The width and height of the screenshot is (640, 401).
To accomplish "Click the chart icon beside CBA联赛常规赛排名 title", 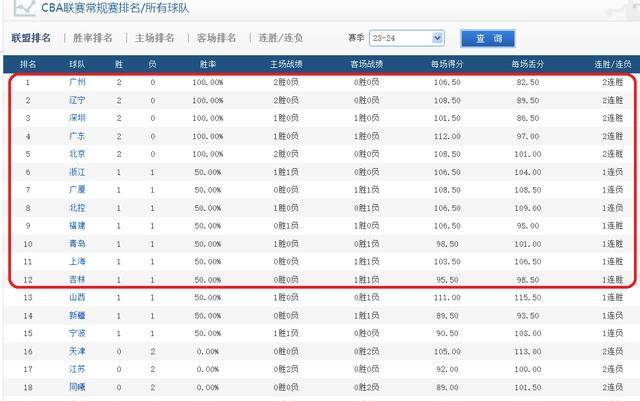I will tap(24, 7).
